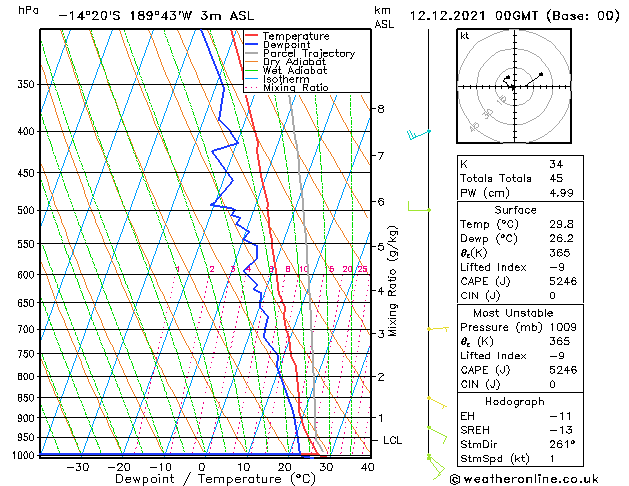Click the 0 temperature axis label
Screen dimensions: 629x486
click(x=202, y=467)
